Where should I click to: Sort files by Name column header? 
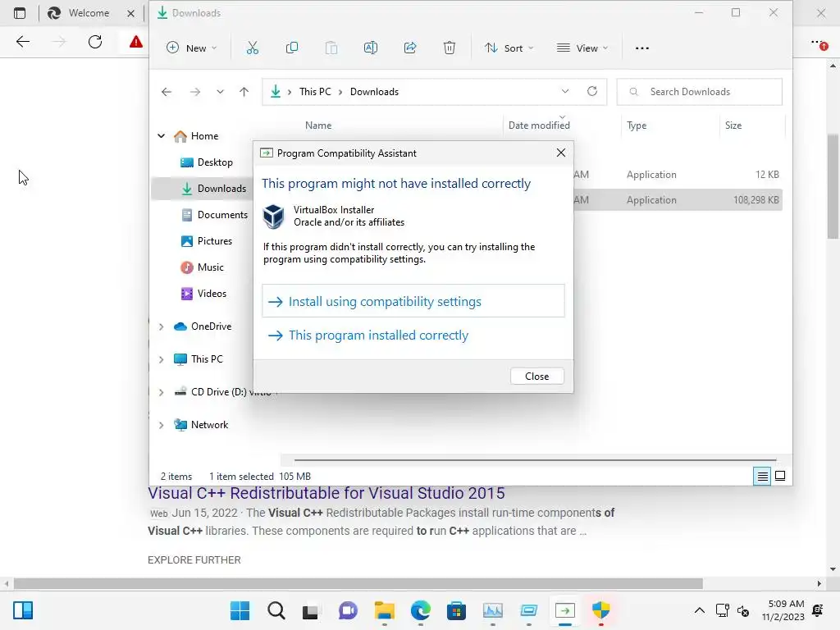[318, 126]
